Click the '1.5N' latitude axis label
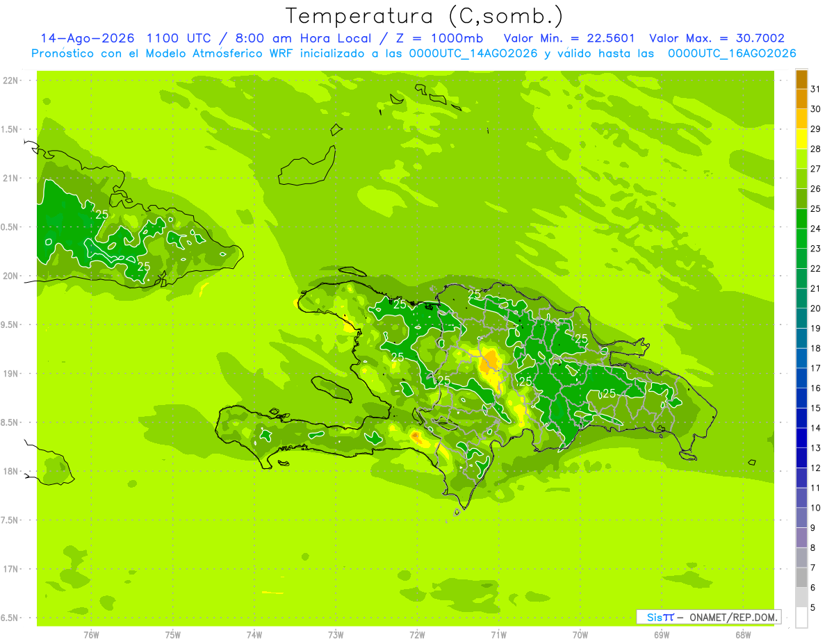The height and width of the screenshot is (644, 834). click(10, 129)
